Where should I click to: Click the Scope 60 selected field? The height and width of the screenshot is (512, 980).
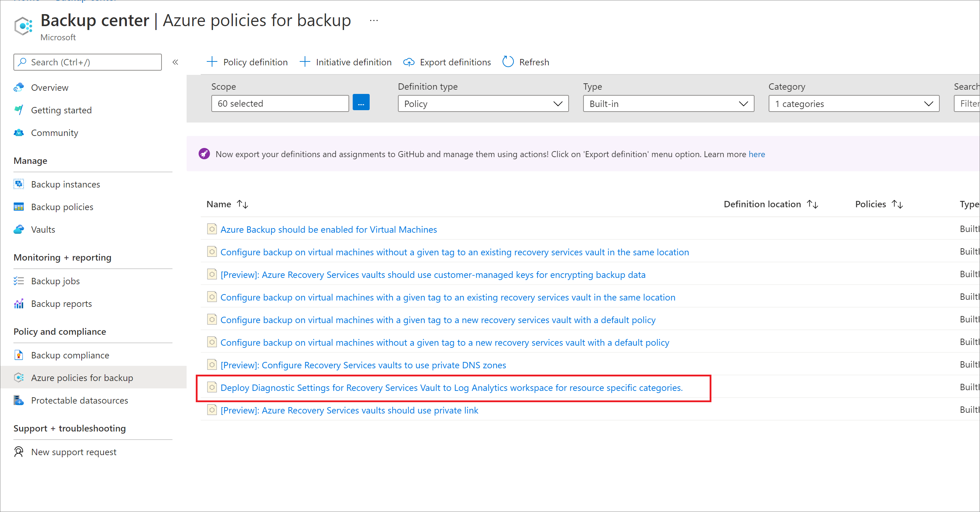pyautogui.click(x=281, y=103)
